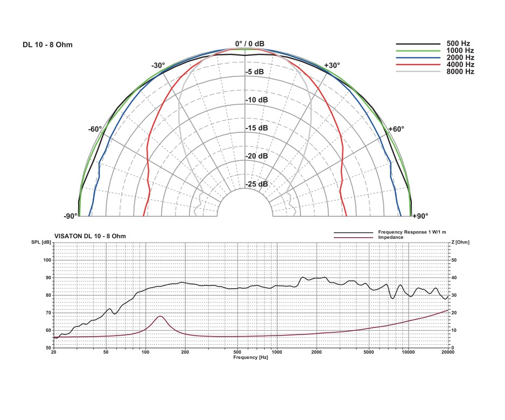Click the +90° angle label
This screenshot has width=505, height=420.
[x=420, y=216]
